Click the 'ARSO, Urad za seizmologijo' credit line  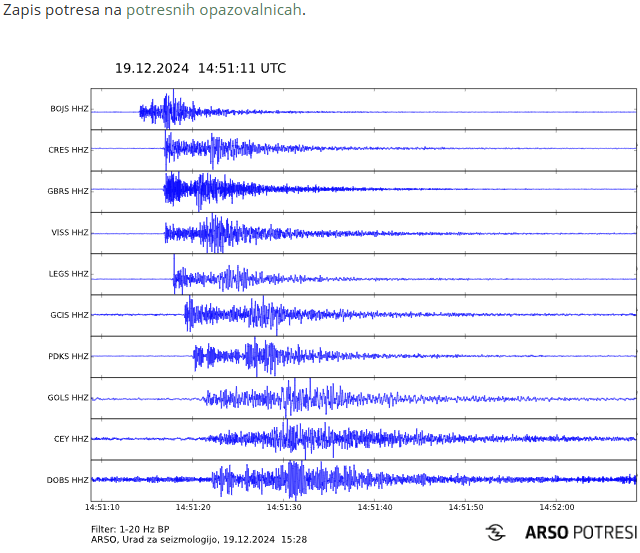point(199,540)
